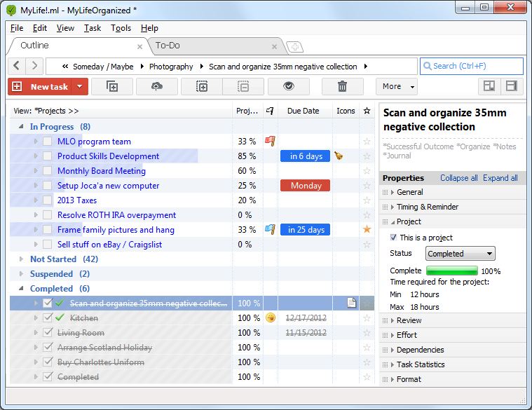
Task: Star the Resolve ROTH IRA overpayment task
Action: [x=367, y=215]
